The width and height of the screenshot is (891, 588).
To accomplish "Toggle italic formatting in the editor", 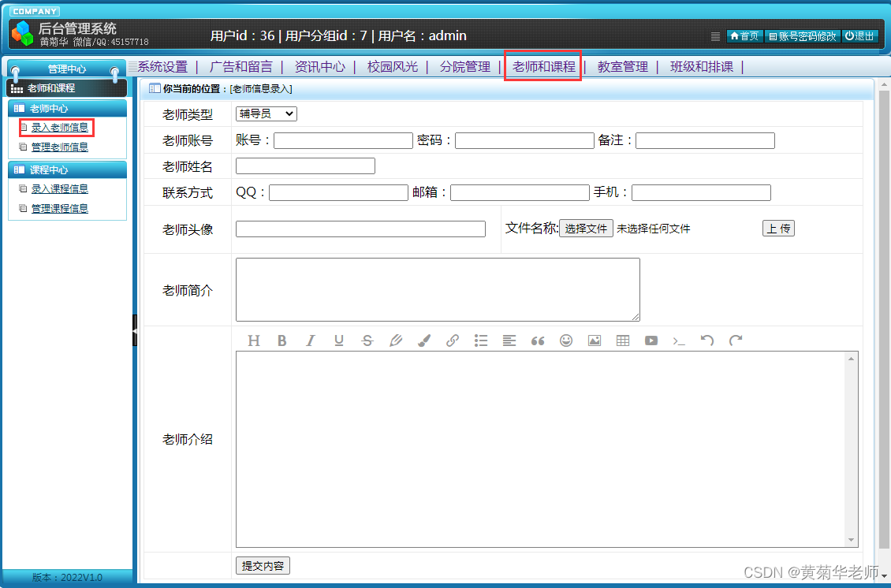I will click(x=310, y=341).
